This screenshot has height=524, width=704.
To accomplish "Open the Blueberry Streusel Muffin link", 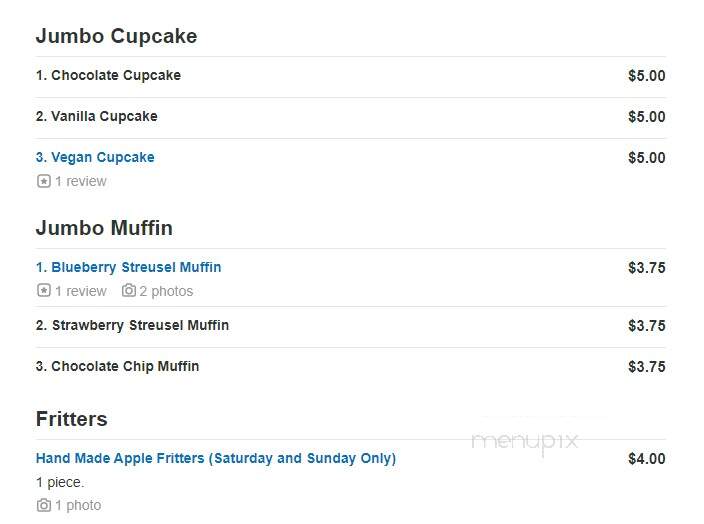I will 128,268.
